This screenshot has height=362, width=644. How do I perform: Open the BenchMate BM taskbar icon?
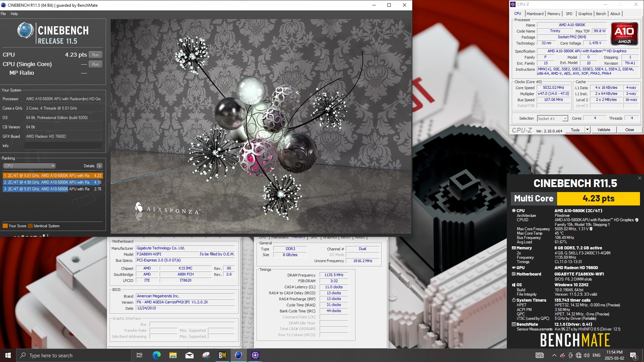tap(222, 355)
